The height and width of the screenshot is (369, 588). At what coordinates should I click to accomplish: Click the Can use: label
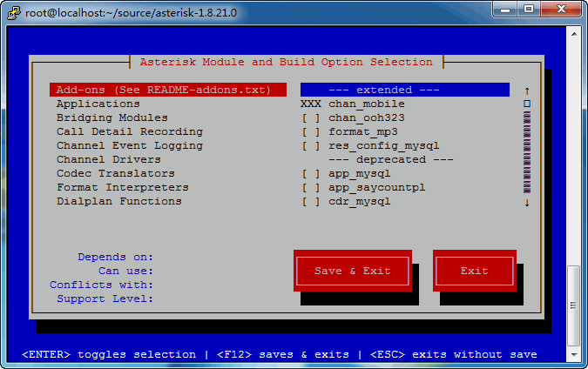click(126, 271)
